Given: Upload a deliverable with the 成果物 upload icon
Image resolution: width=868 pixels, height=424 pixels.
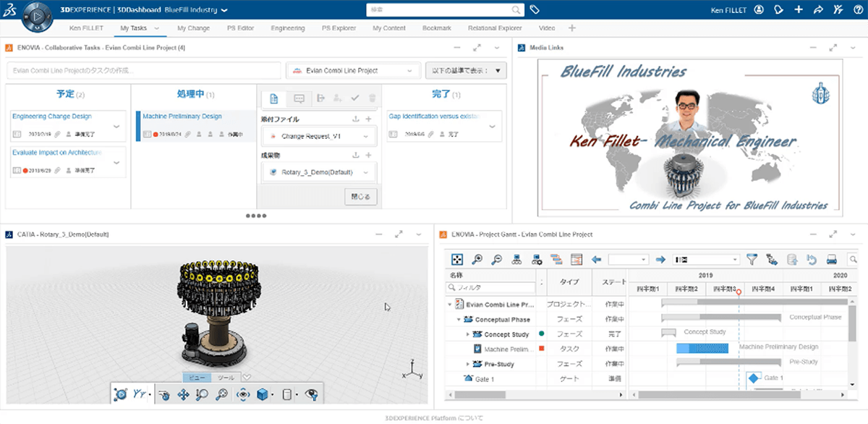Looking at the screenshot, I should (355, 155).
